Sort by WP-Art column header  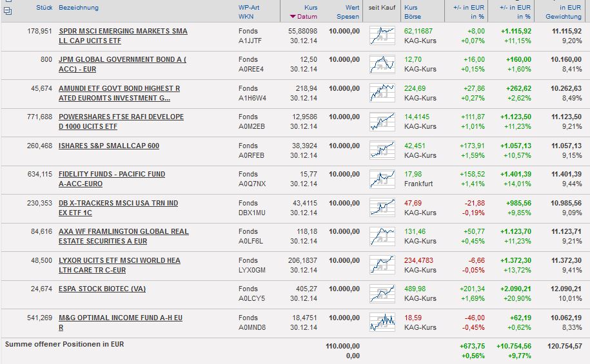click(249, 8)
